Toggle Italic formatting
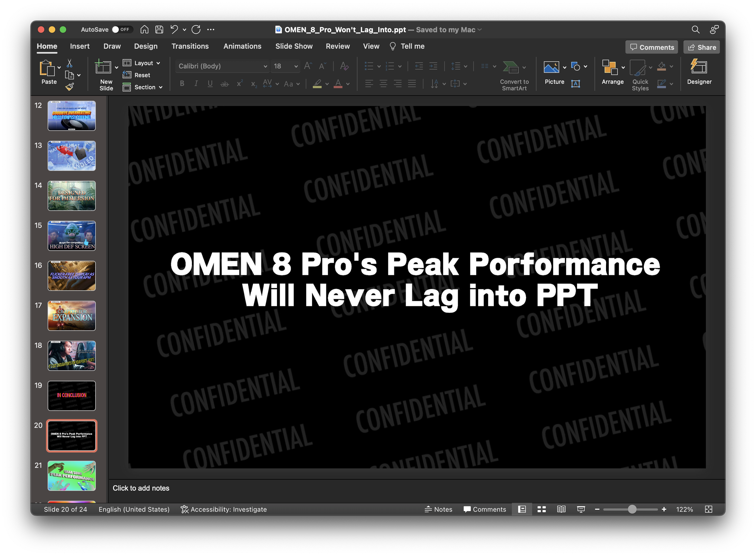This screenshot has height=556, width=756. (x=196, y=84)
